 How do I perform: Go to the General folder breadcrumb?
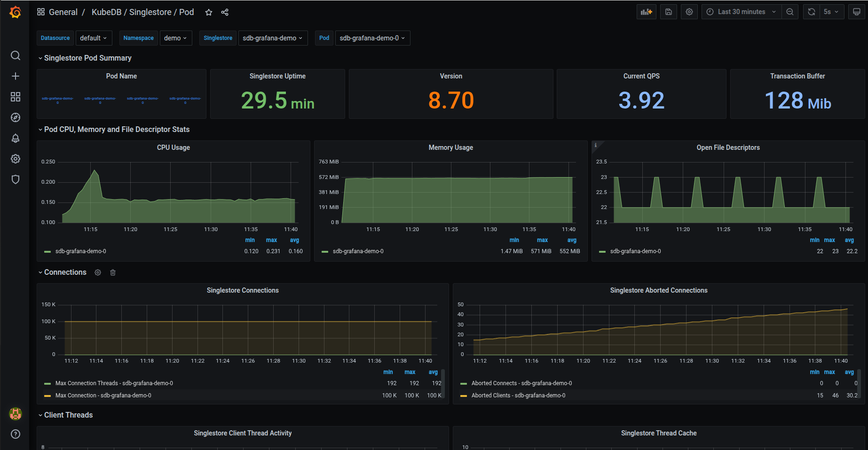(x=63, y=12)
